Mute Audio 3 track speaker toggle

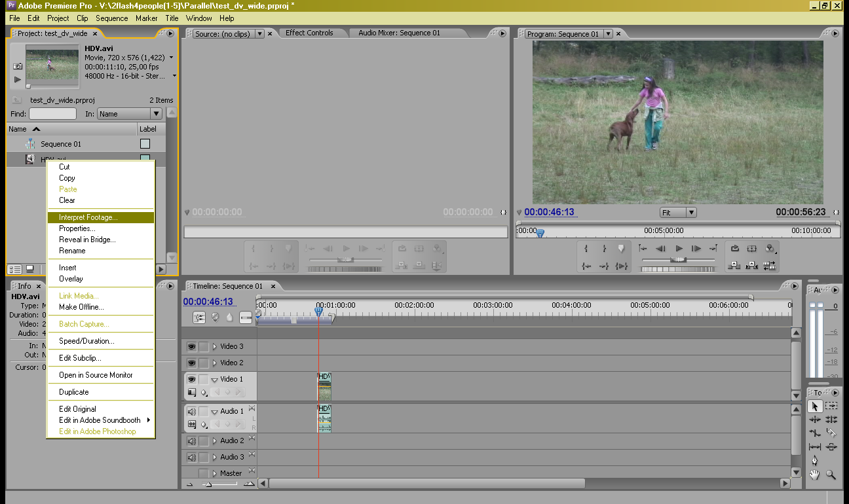(192, 458)
